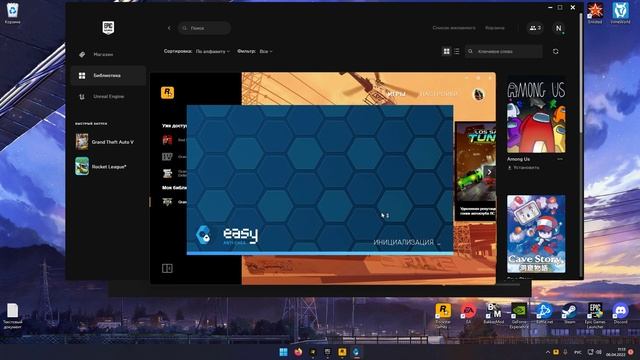
Task: Click the РУС language indicator in taskbar
Action: tap(578, 352)
